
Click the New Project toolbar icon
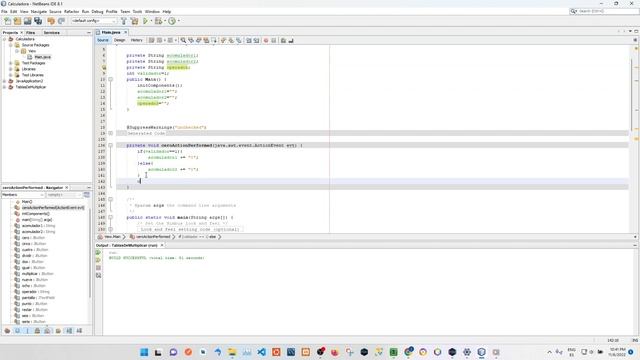pos(17,21)
